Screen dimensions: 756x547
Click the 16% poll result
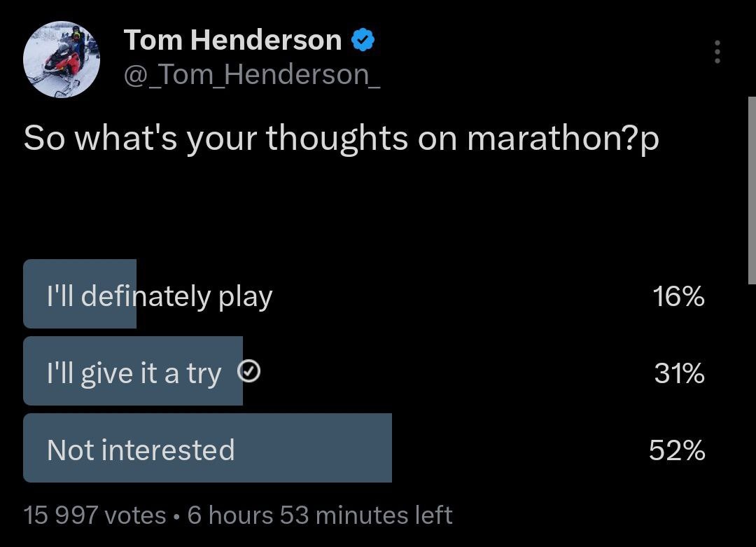click(678, 297)
